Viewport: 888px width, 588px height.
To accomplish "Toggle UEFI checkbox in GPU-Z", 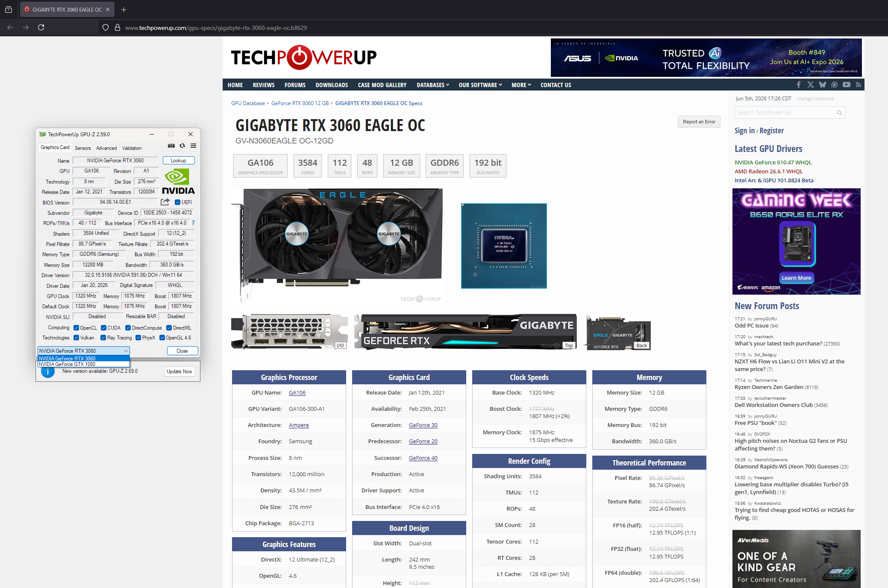I will (x=178, y=202).
